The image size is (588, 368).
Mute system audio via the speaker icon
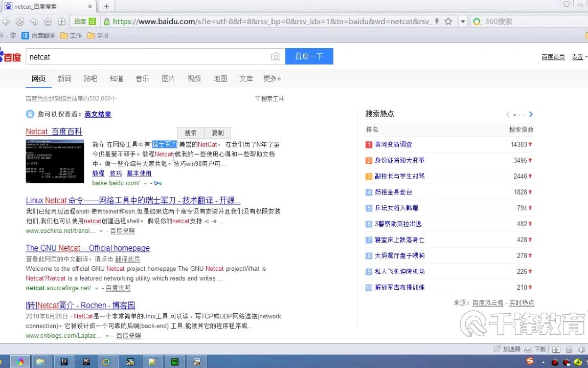(581, 349)
